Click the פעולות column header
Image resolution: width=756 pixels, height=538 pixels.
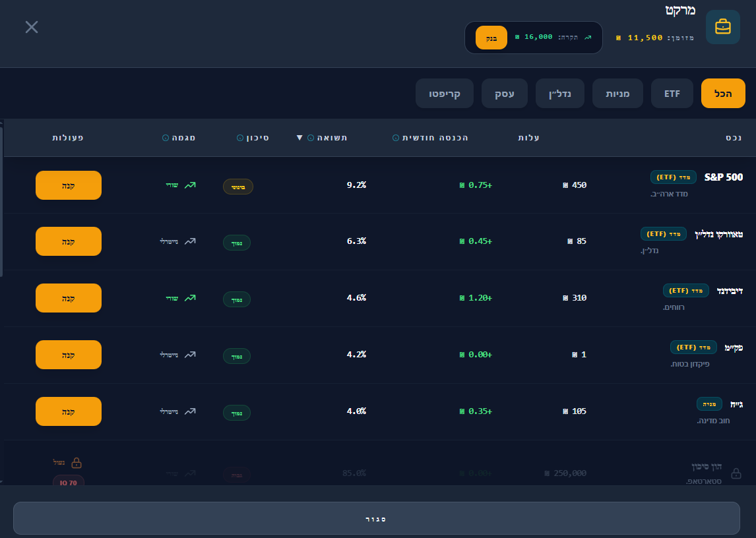(68, 138)
